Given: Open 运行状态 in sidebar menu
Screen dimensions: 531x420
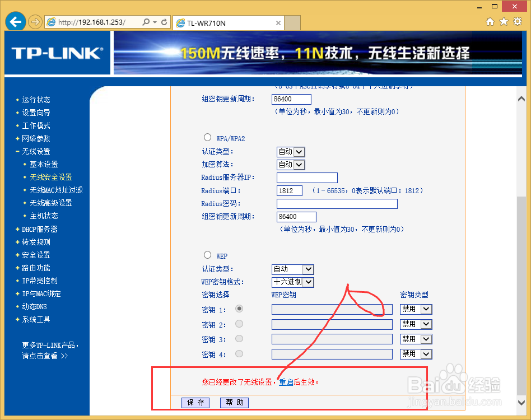Looking at the screenshot, I should click(36, 100).
